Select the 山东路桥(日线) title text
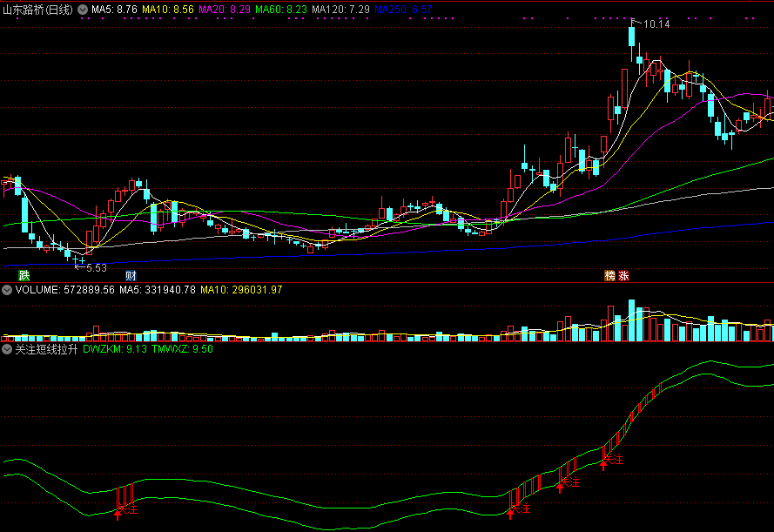774x532 pixels. [x=38, y=10]
